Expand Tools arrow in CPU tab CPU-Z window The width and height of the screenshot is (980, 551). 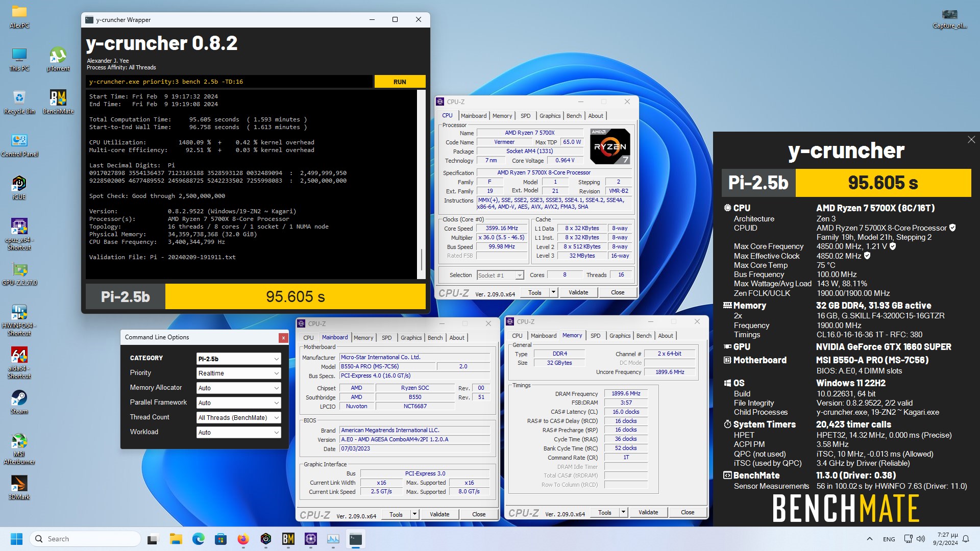point(553,292)
